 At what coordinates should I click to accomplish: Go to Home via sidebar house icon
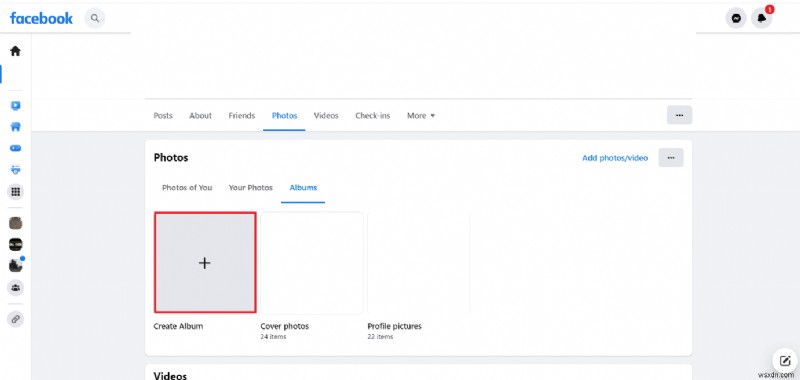click(x=15, y=51)
